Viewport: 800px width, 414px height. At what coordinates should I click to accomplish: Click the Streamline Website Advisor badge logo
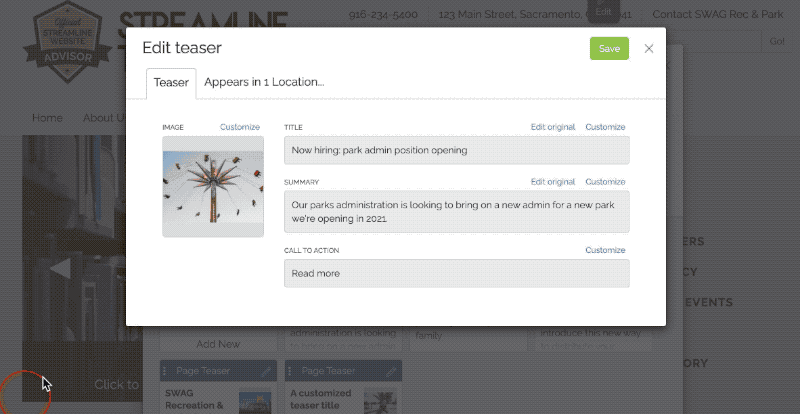click(67, 43)
